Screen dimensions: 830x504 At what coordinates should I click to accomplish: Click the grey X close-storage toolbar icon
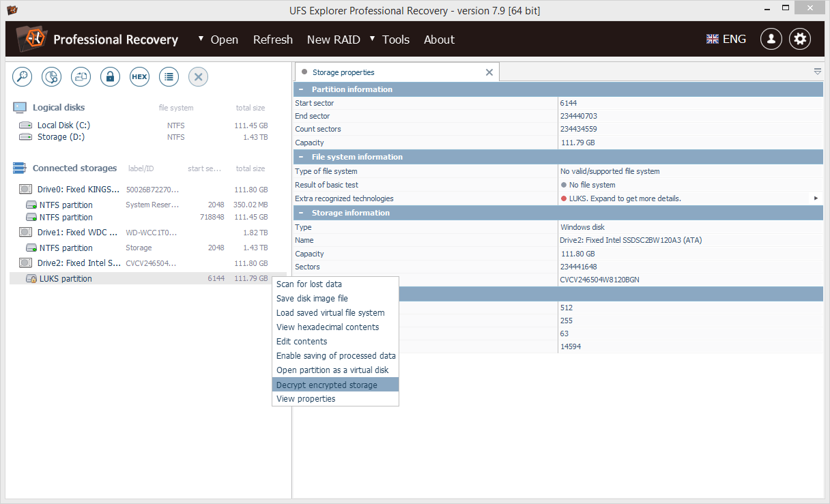198,77
